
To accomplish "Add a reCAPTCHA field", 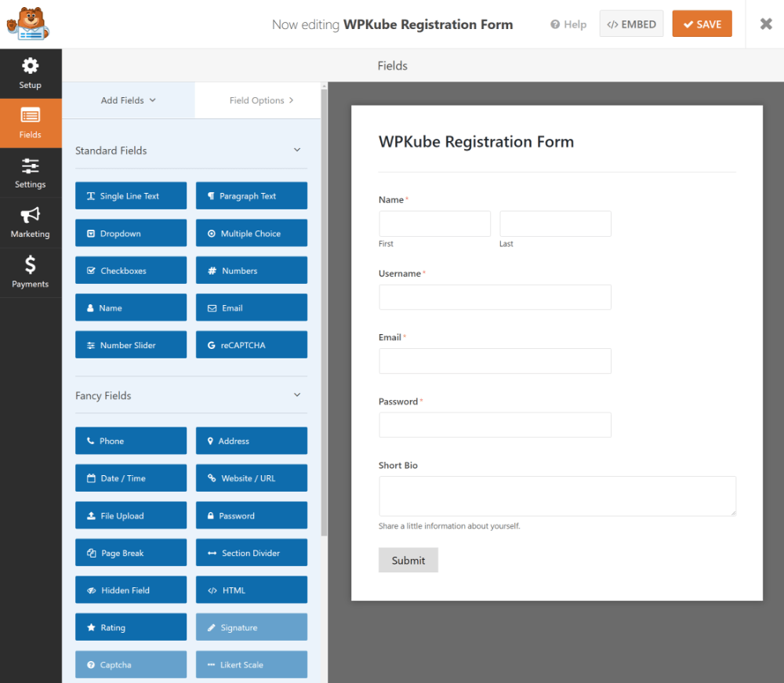I will (x=252, y=345).
